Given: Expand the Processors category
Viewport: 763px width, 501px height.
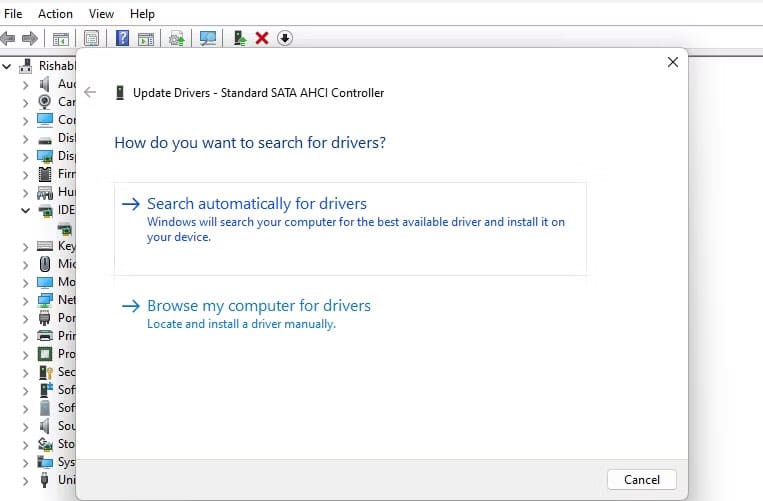Looking at the screenshot, I should pyautogui.click(x=25, y=355).
